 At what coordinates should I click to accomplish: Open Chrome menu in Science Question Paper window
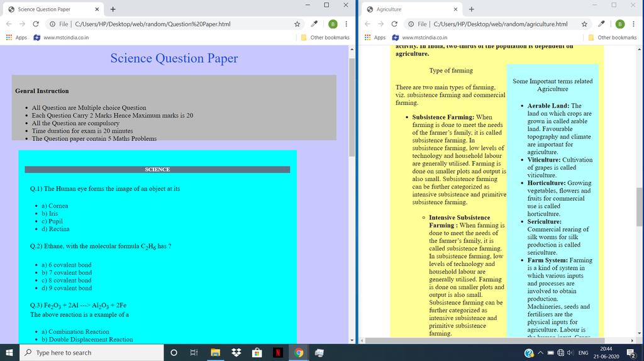(347, 25)
